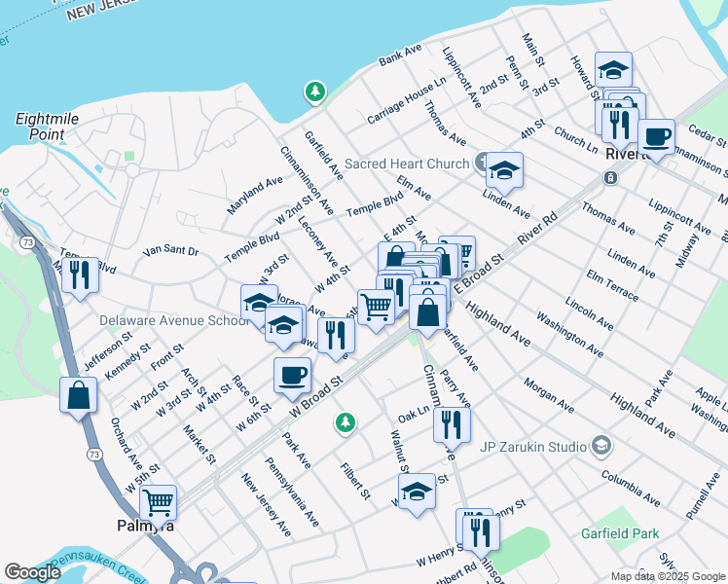Viewport: 728px width, 584px height.
Task: Click the Leconey Ave street label
Action: tap(318, 241)
